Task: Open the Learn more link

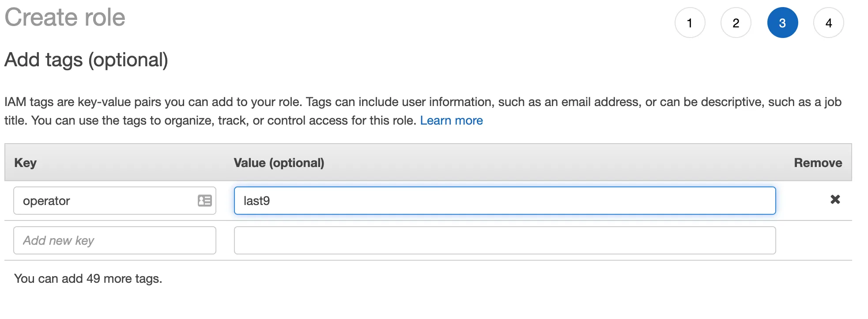Action: pyautogui.click(x=451, y=121)
